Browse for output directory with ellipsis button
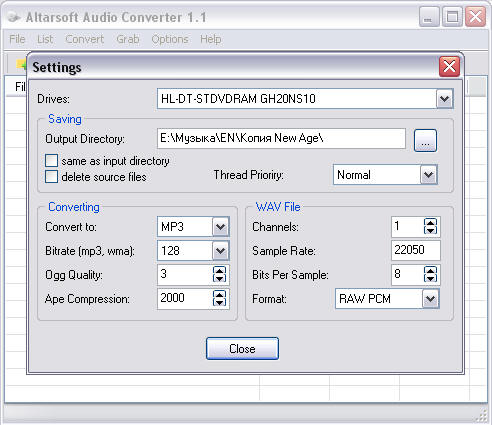 click(x=425, y=141)
